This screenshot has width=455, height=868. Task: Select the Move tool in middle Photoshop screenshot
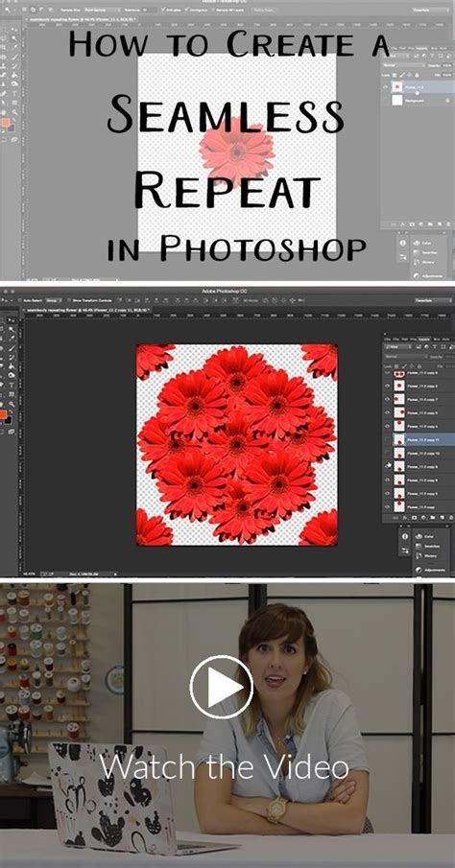12,320
